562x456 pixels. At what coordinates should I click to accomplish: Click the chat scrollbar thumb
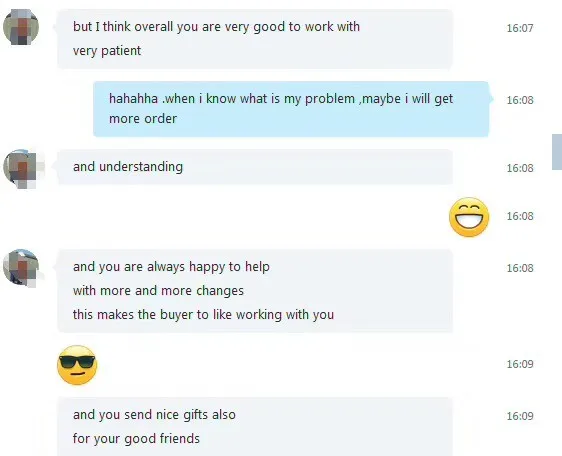[x=557, y=152]
